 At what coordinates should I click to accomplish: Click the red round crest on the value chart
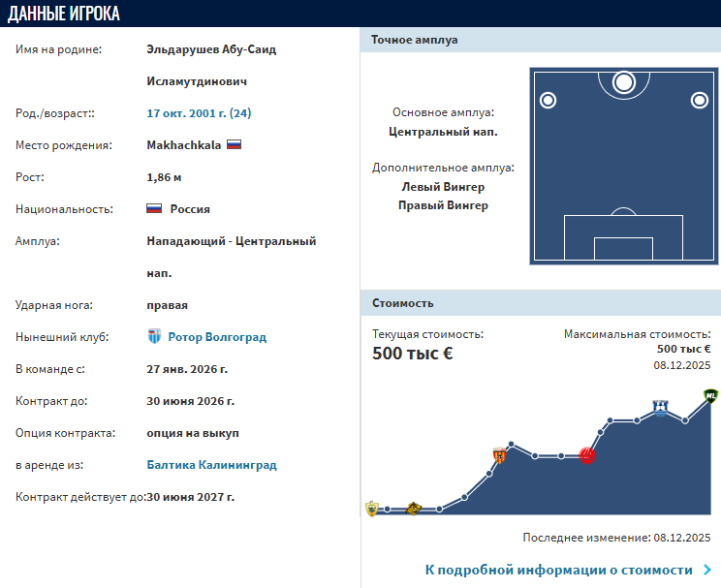587,455
